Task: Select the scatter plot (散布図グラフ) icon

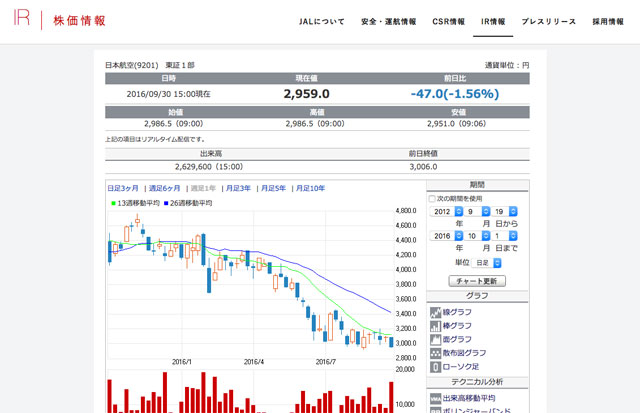Action: pyautogui.click(x=436, y=352)
